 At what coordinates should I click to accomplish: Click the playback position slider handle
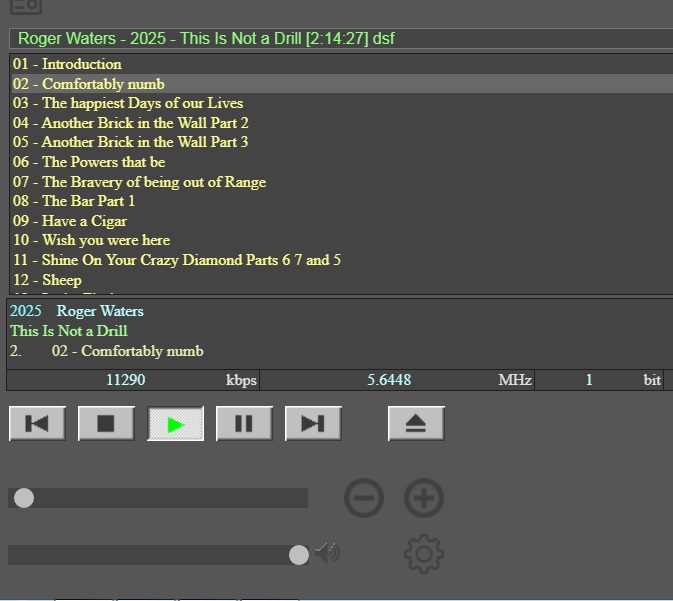(24, 498)
